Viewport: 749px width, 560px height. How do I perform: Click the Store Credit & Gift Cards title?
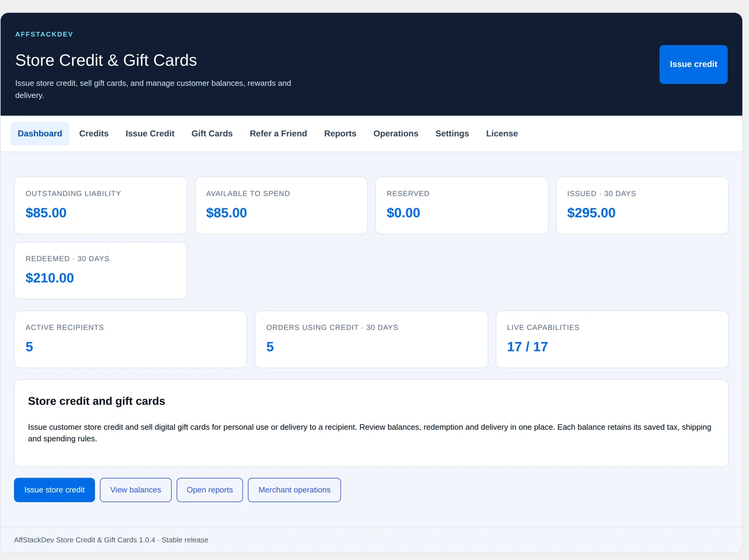106,60
